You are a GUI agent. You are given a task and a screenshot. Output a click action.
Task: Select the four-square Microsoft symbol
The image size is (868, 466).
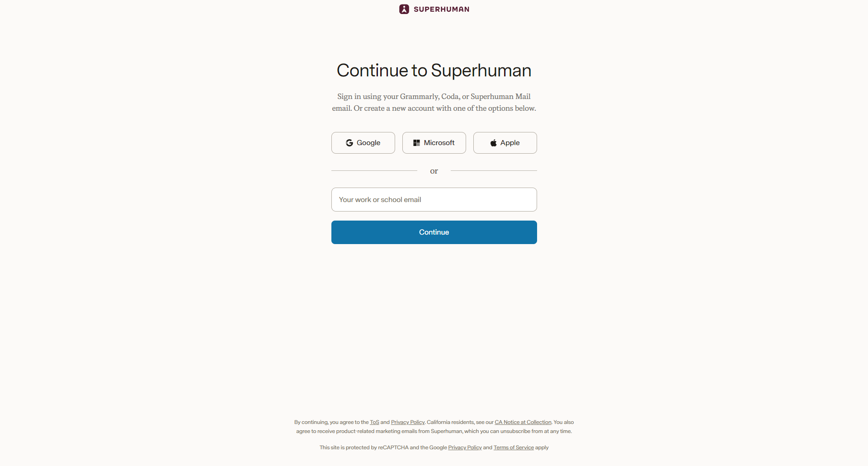(417, 142)
